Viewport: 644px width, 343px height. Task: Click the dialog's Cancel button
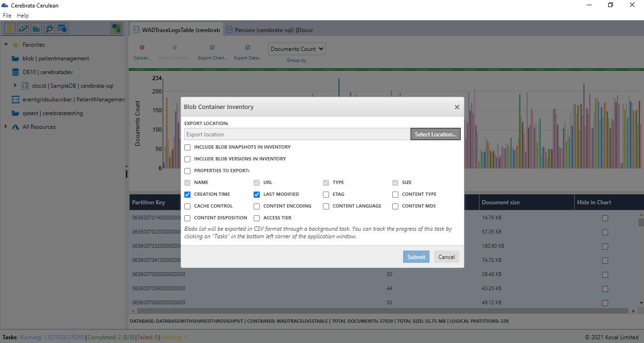(x=446, y=257)
